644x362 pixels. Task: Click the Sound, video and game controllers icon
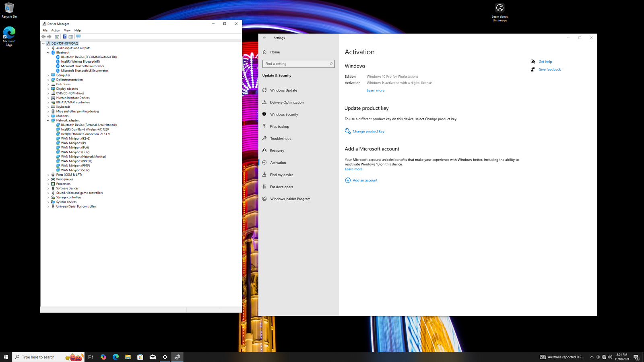53,193
